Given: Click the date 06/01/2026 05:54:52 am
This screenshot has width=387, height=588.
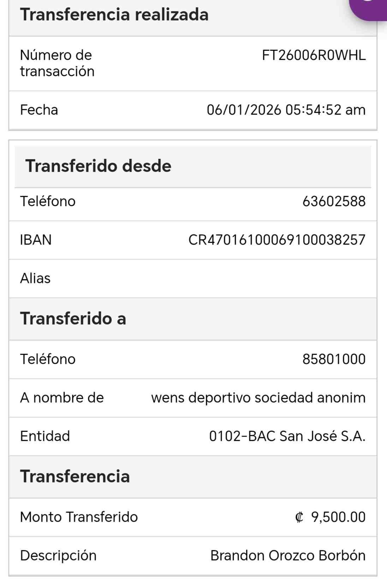Looking at the screenshot, I should point(286,110).
